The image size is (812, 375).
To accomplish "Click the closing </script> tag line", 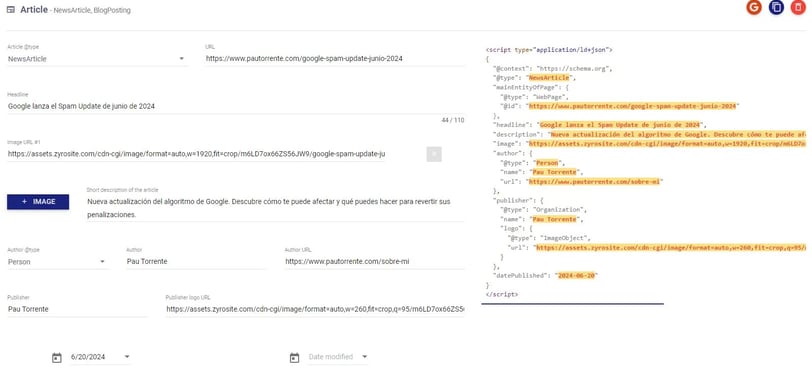I will point(501,294).
